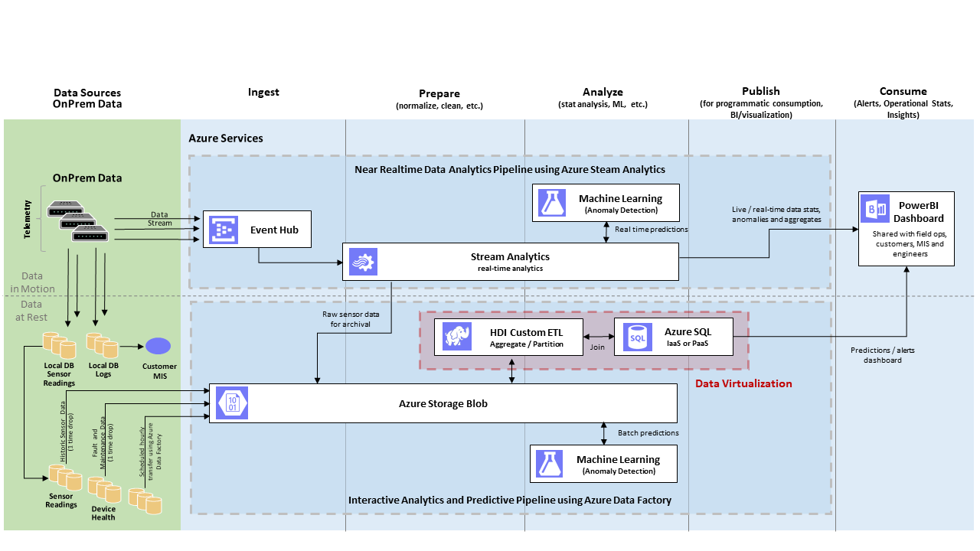Click the Azure Storage Blob binary icon

pos(230,403)
